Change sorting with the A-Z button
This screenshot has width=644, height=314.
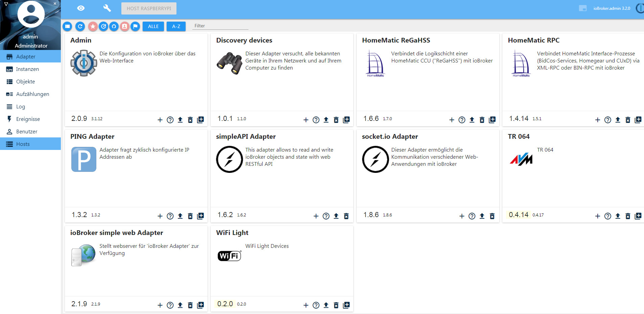pyautogui.click(x=176, y=26)
